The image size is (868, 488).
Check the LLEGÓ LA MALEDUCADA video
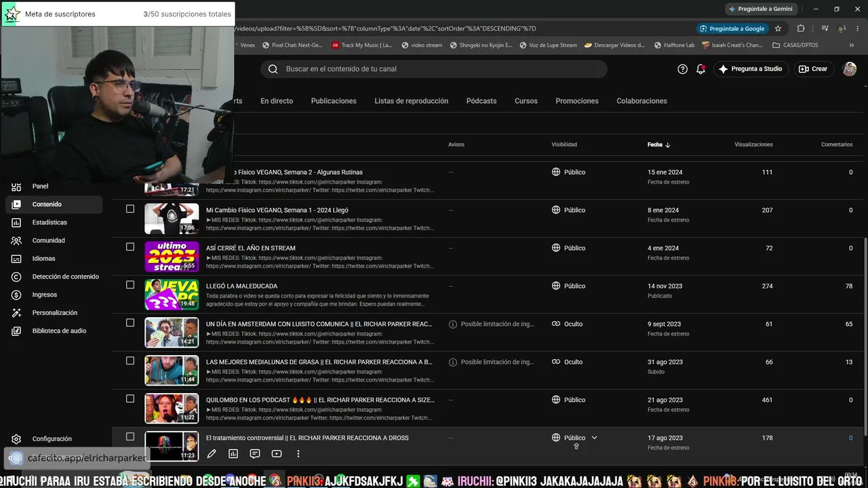coord(130,285)
